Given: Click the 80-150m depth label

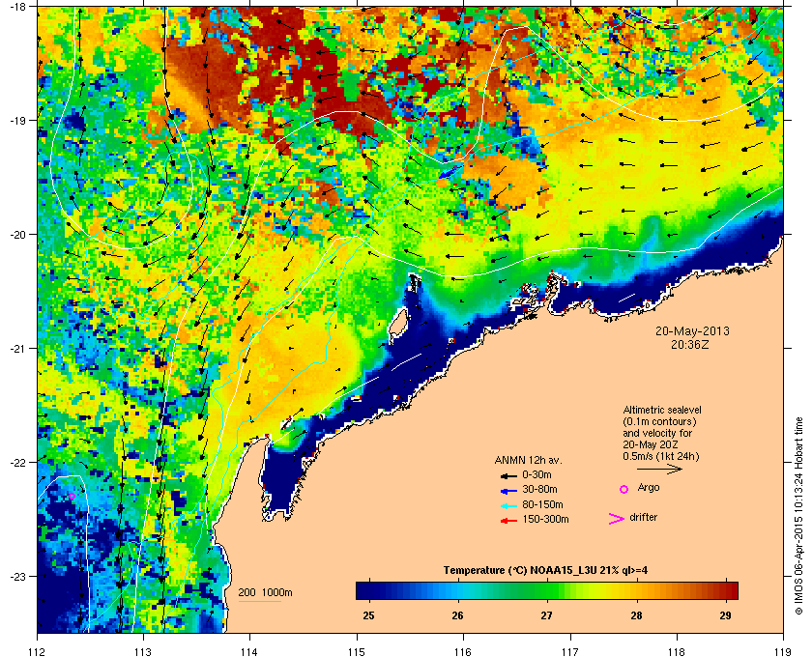Looking at the screenshot, I should coord(542,504).
